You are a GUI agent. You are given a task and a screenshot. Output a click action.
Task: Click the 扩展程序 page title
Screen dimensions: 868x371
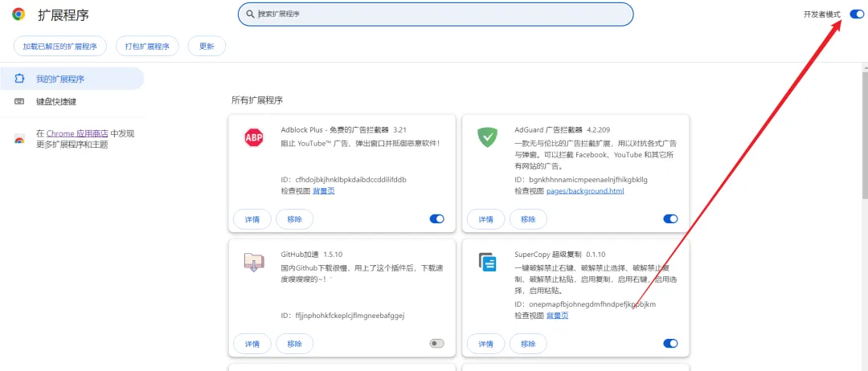(x=63, y=15)
